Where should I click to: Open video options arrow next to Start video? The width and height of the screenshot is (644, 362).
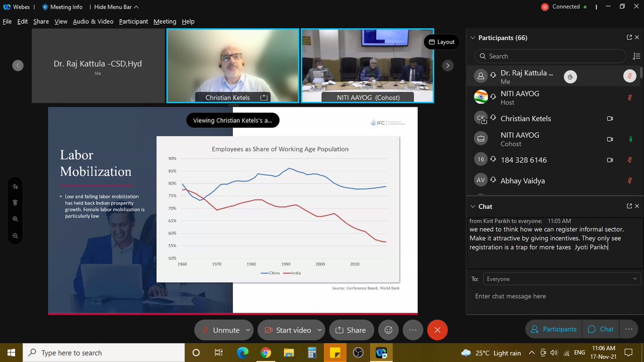320,330
